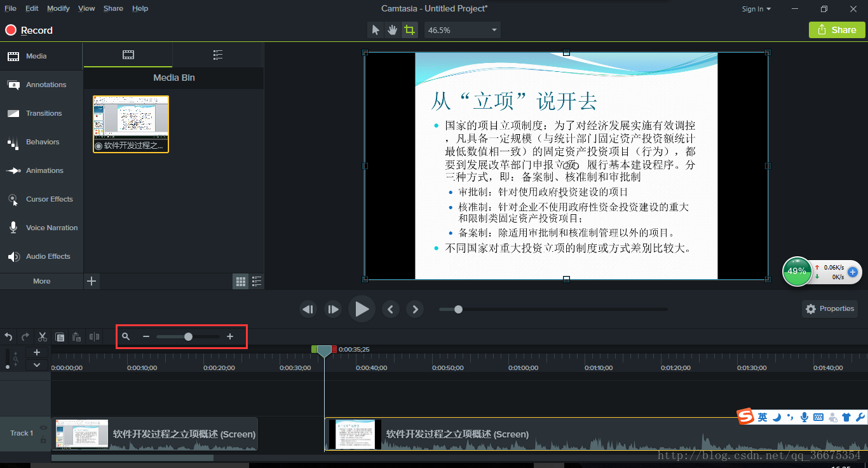Click the Sogou voice input microphone
The width and height of the screenshot is (868, 468).
click(x=804, y=417)
